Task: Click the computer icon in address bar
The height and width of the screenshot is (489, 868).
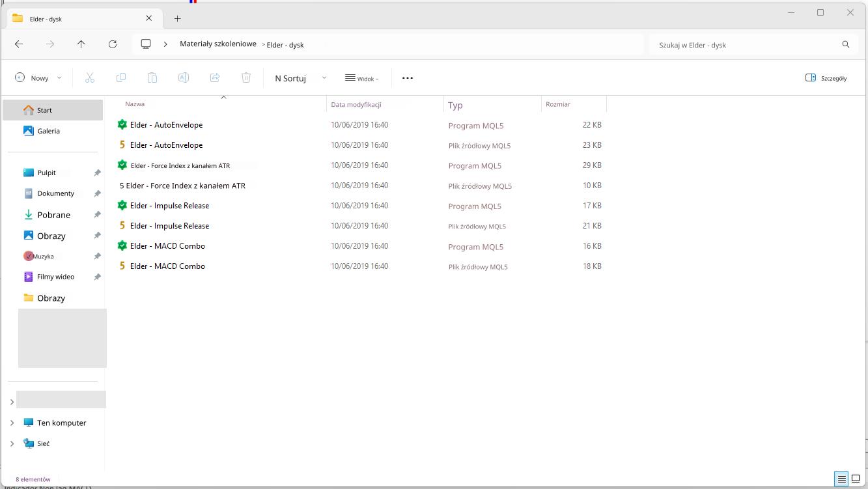Action: coord(146,44)
